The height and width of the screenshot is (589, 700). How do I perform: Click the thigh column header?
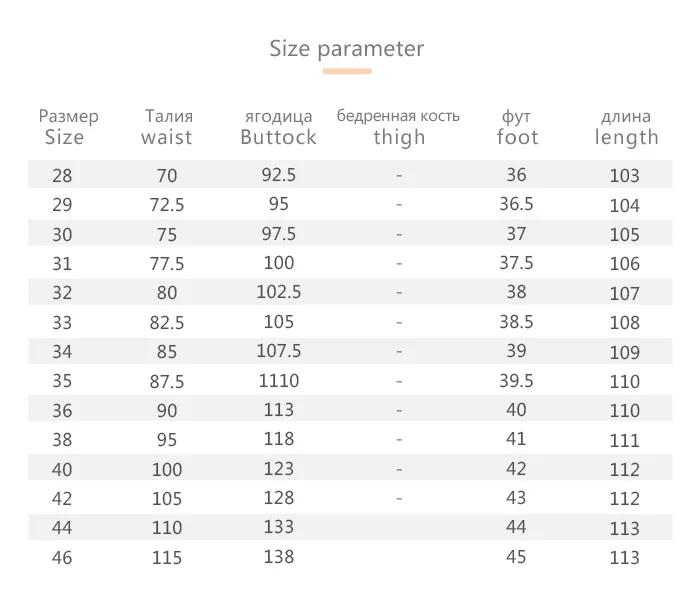[399, 138]
